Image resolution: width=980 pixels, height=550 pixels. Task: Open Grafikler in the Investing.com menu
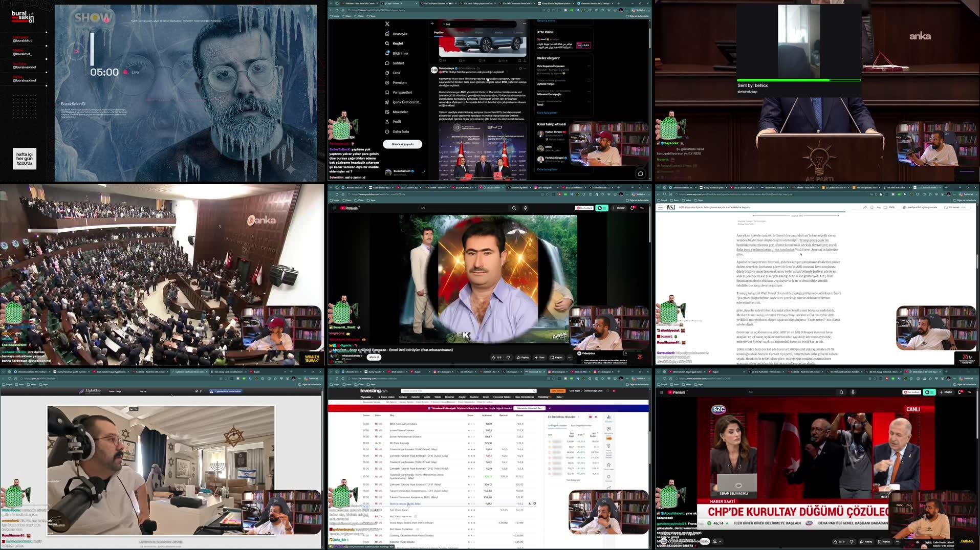point(403,397)
